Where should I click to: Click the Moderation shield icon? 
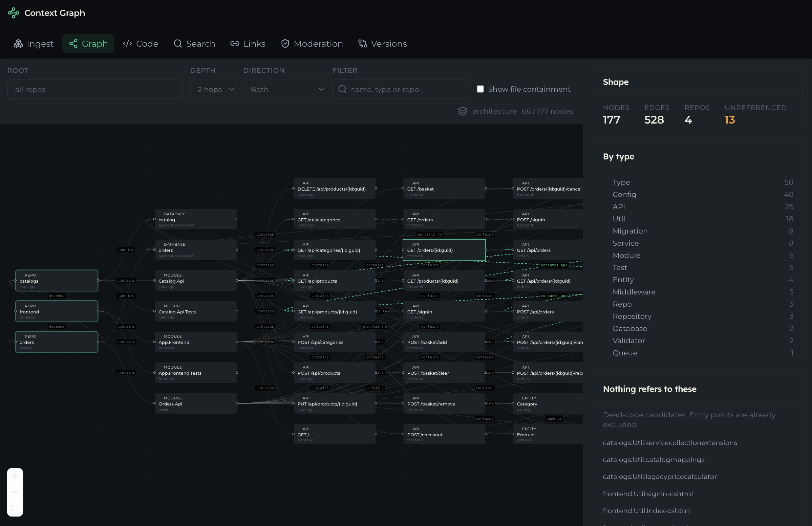(x=285, y=44)
